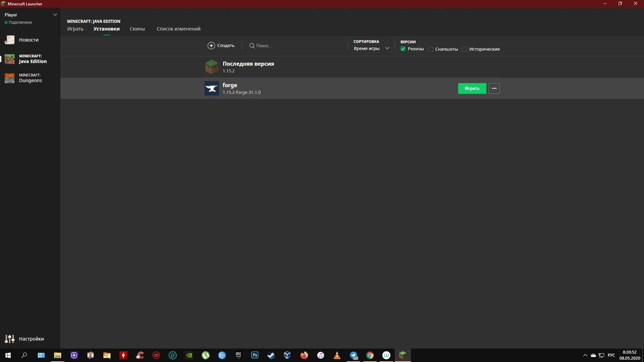Click the Minecraft Dungeons sidebar icon

[x=9, y=78]
